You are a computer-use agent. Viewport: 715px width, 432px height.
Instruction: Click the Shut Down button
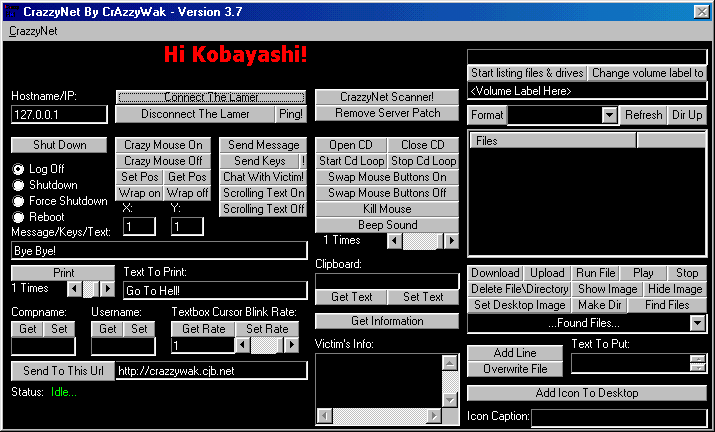pyautogui.click(x=59, y=145)
